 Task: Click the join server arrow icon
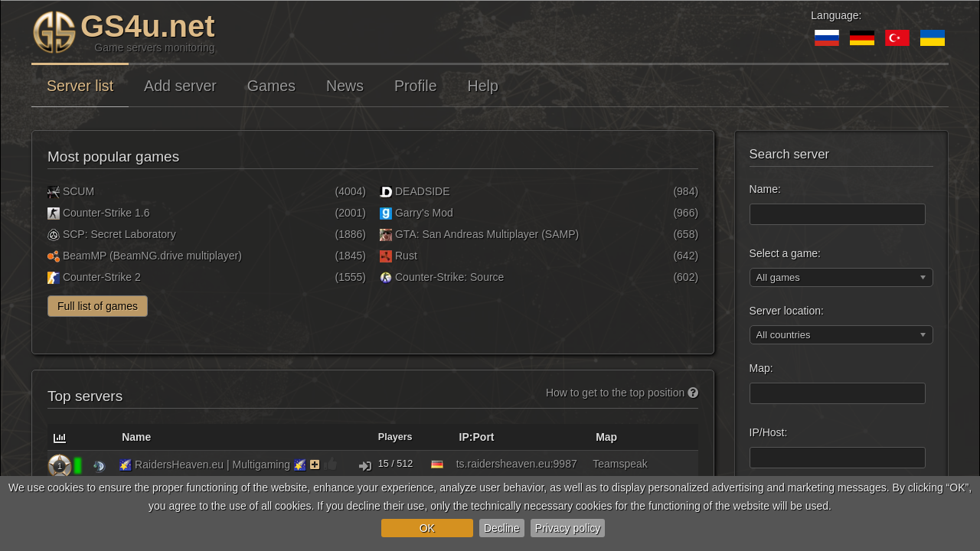[x=365, y=466]
